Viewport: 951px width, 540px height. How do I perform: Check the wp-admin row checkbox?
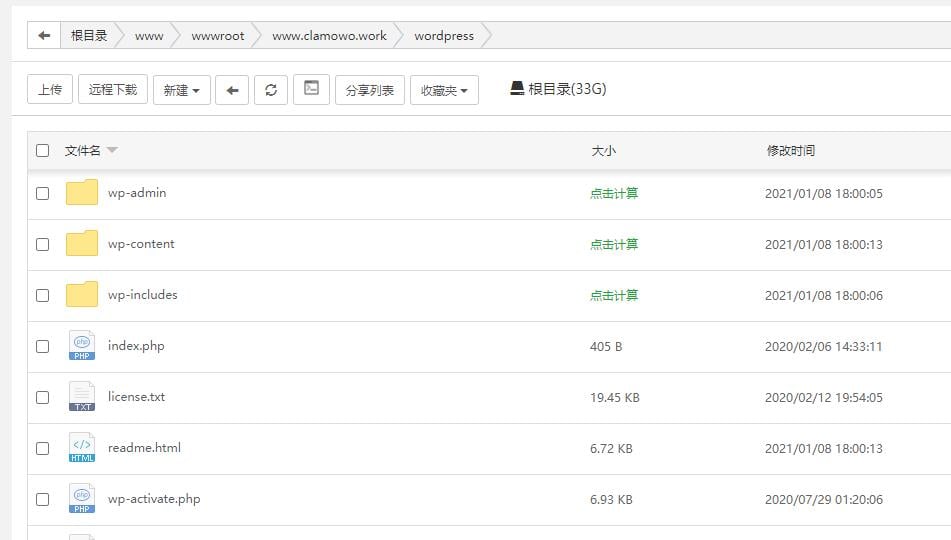42,194
